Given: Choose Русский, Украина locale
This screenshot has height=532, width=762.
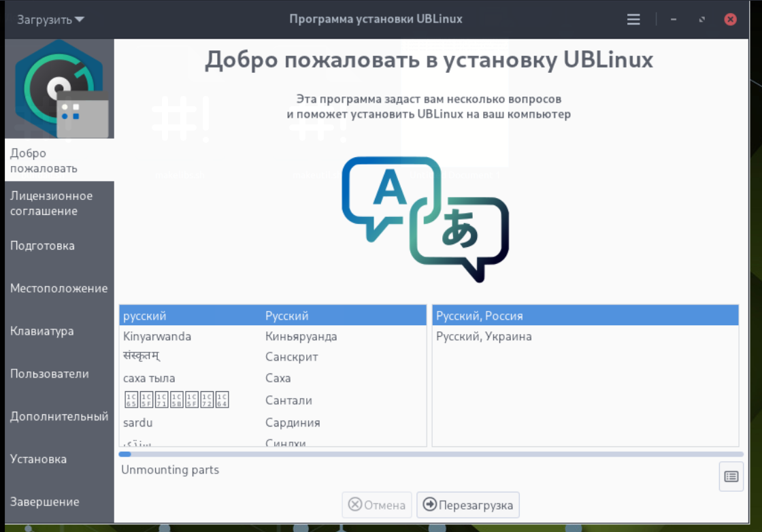Looking at the screenshot, I should tap(585, 336).
